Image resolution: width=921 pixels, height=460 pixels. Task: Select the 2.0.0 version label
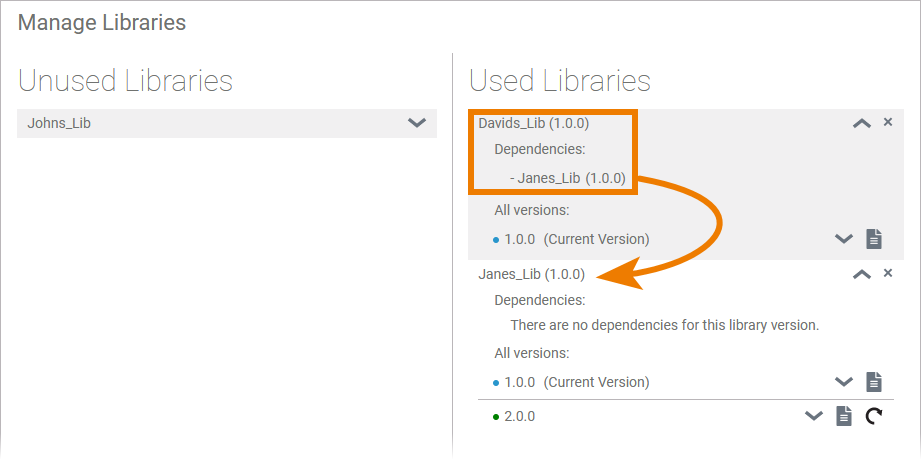pyautogui.click(x=519, y=416)
